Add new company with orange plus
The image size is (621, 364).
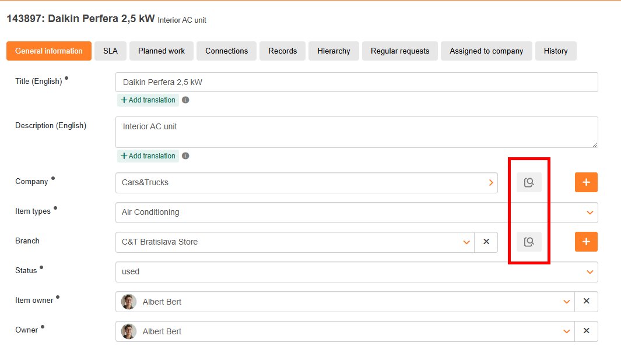(x=586, y=182)
